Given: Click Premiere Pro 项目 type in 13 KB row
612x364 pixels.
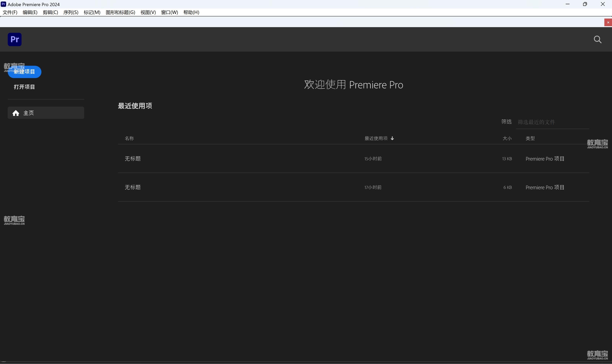Looking at the screenshot, I should coord(545,159).
